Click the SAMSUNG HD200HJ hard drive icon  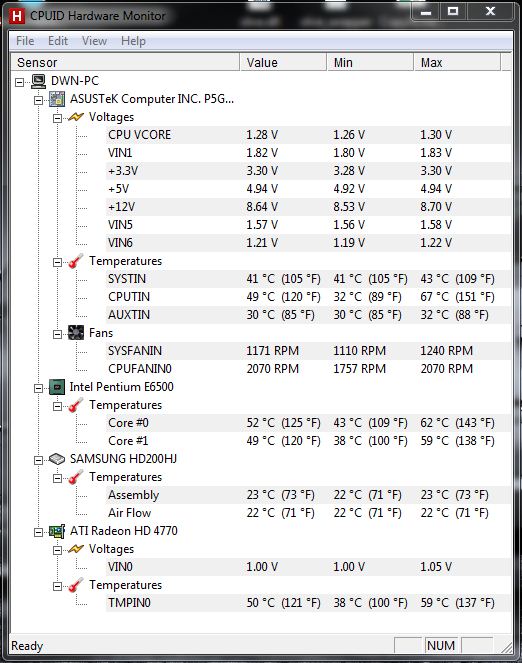[x=57, y=459]
